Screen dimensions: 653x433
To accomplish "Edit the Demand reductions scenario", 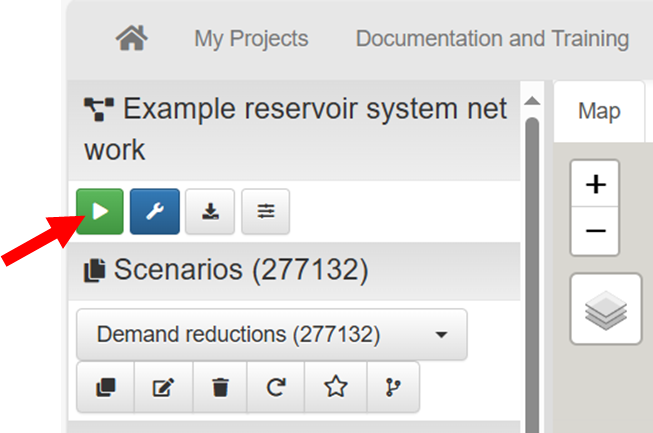I will (161, 388).
